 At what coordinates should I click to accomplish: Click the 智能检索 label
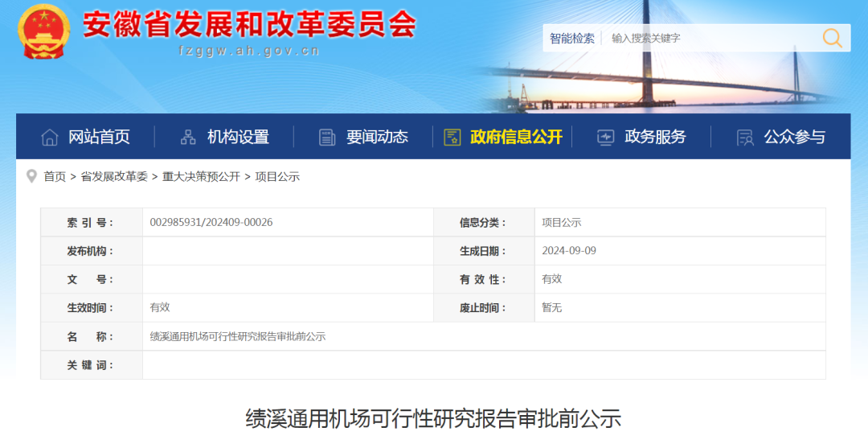(x=572, y=38)
